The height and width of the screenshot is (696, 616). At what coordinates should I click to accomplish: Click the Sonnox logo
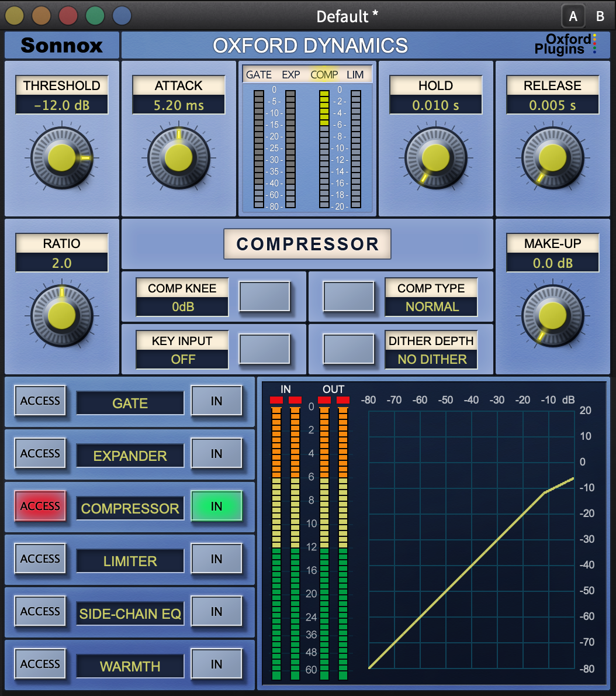point(61,45)
